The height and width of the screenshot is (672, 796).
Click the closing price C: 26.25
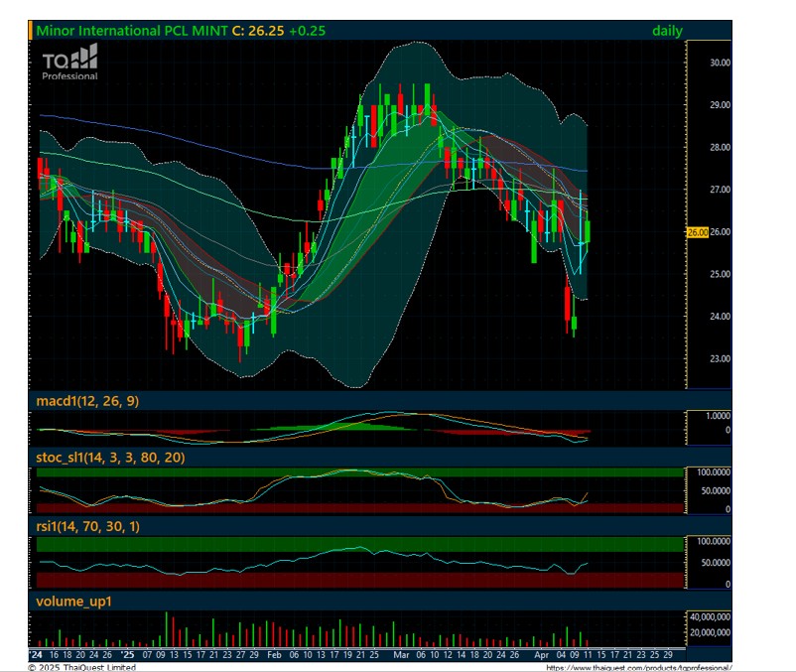tap(258, 31)
